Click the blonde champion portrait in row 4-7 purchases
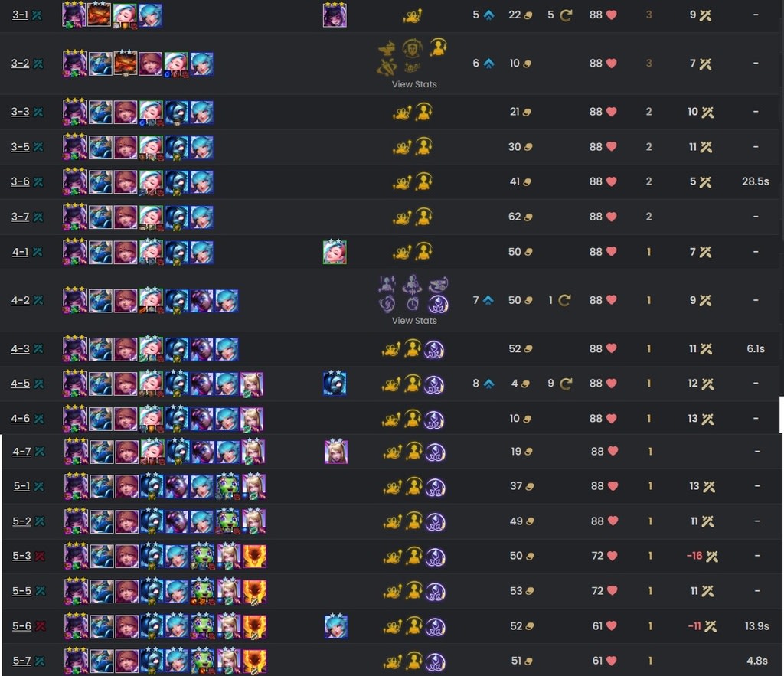 [336, 452]
